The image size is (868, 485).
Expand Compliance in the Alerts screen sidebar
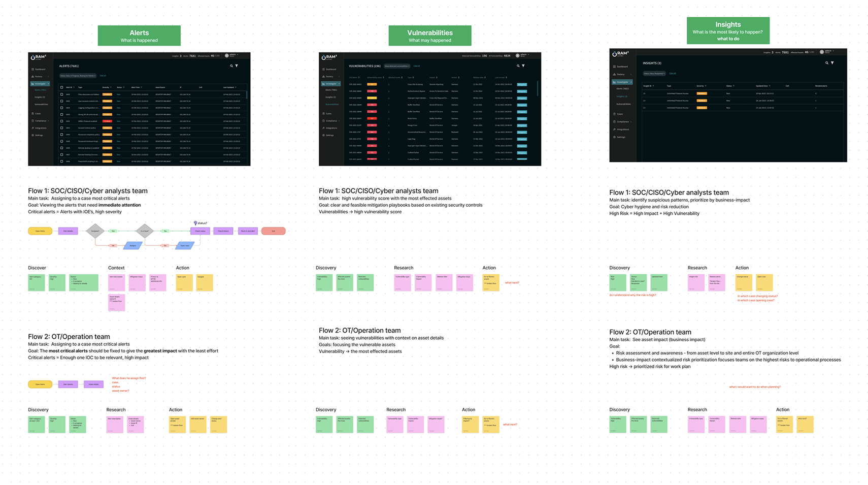click(x=48, y=121)
